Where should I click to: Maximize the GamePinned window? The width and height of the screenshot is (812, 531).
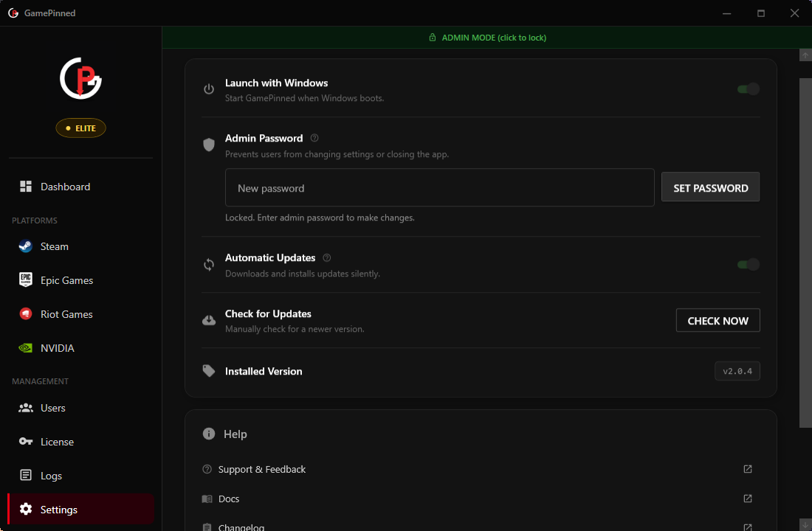(761, 13)
